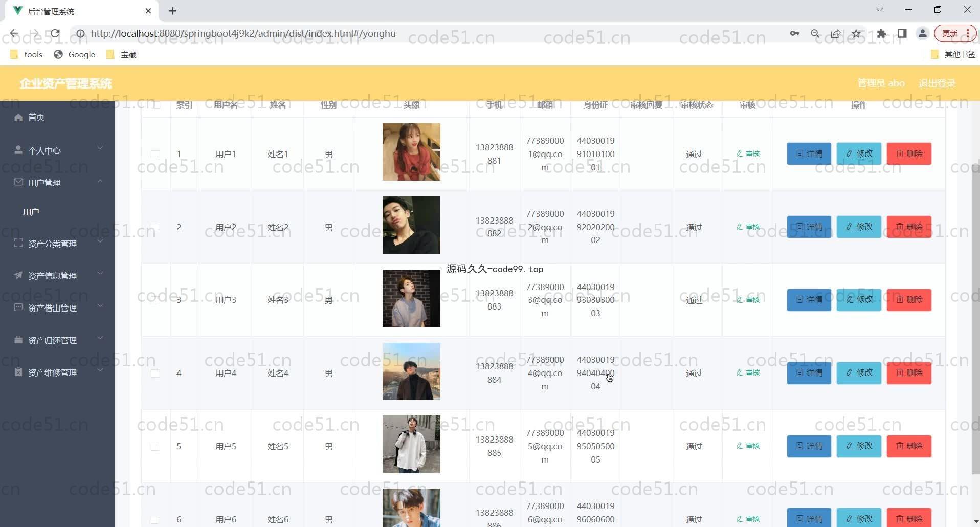This screenshot has height=527, width=980.
Task: Select the 用户 submenu item
Action: 31,212
